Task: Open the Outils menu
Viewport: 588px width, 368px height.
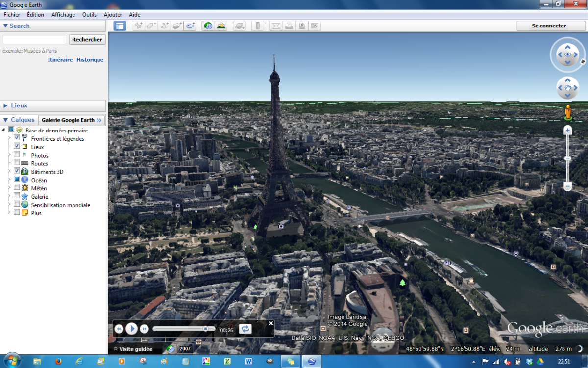Action: pos(89,15)
